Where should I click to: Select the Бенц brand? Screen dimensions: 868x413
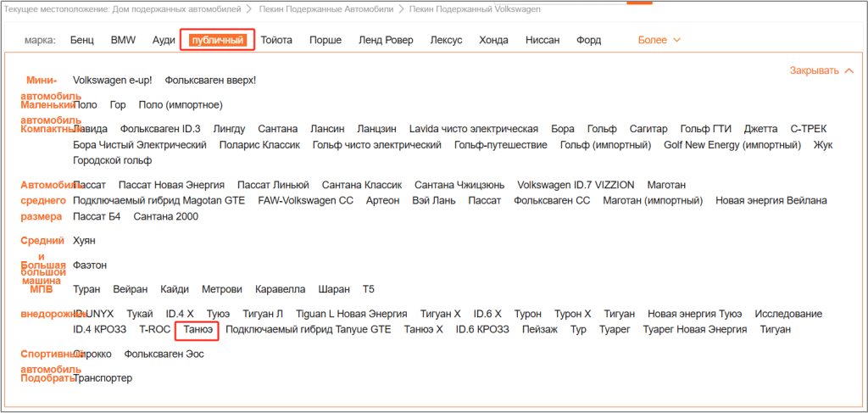click(x=82, y=40)
